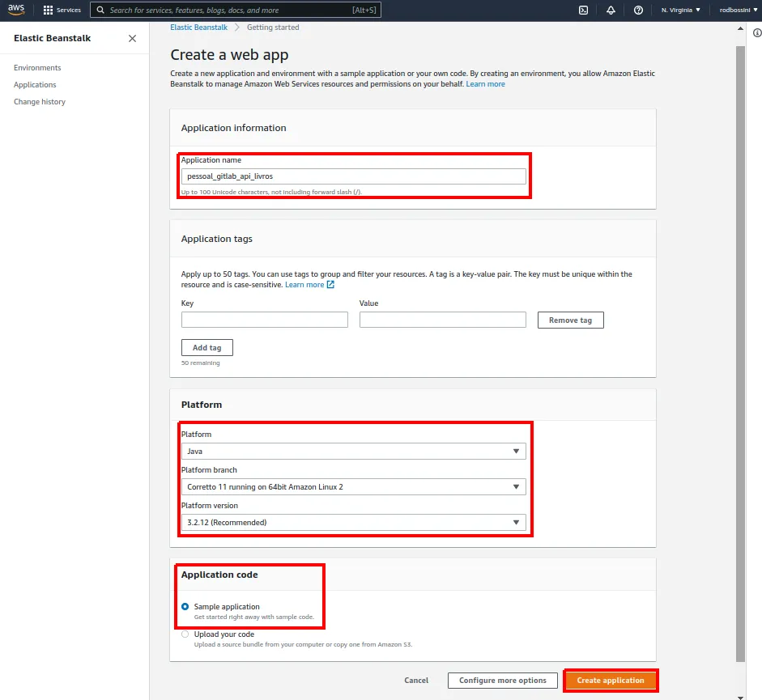Focus the tag Key input field
This screenshot has width=762, height=700.
[x=264, y=320]
